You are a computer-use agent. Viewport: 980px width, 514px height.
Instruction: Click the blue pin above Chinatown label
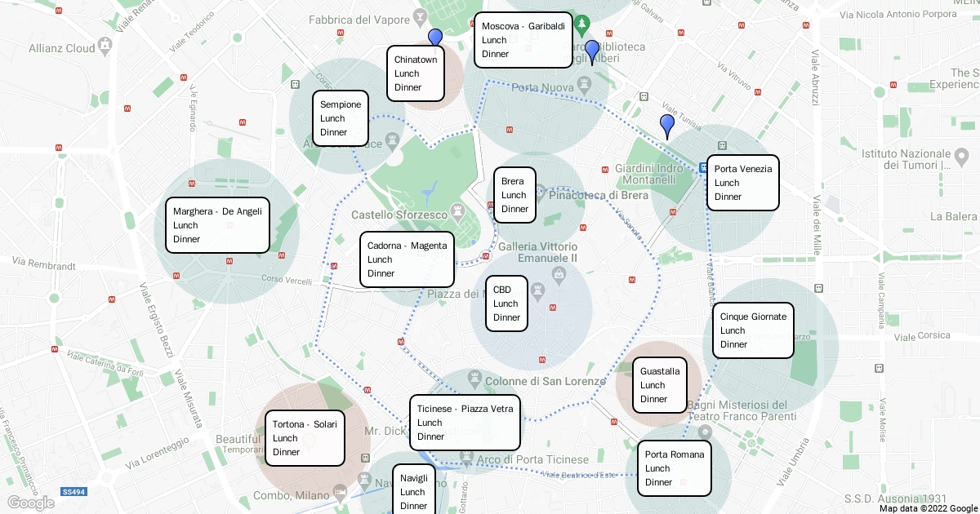435,37
